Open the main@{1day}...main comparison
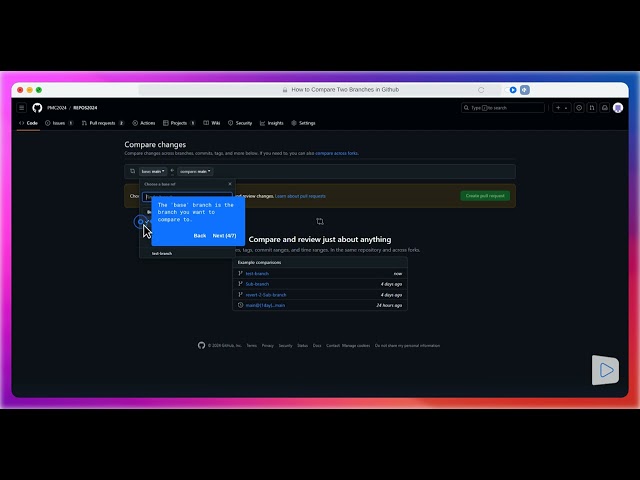The image size is (640, 480). click(265, 305)
